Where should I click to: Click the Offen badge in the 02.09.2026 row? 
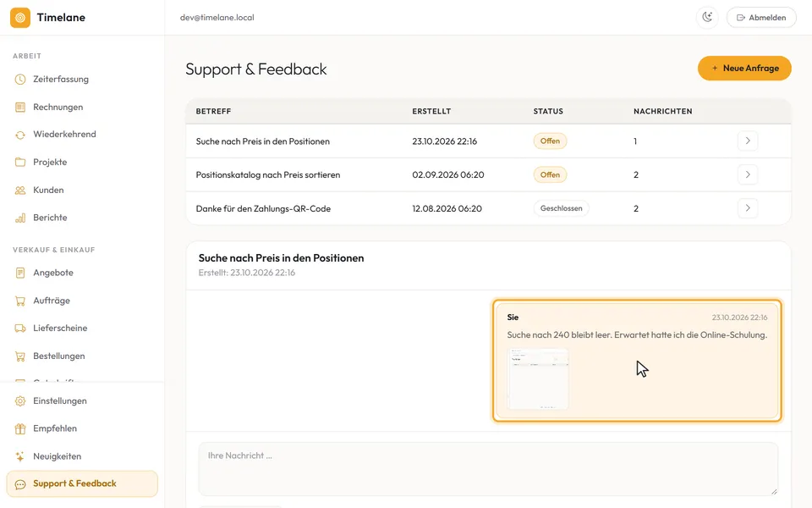(x=550, y=174)
